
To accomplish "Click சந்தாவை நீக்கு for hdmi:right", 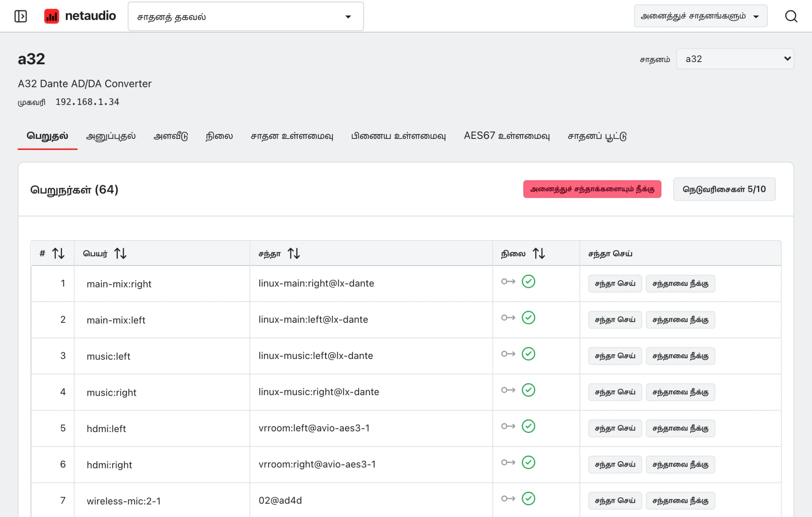I will coord(680,464).
